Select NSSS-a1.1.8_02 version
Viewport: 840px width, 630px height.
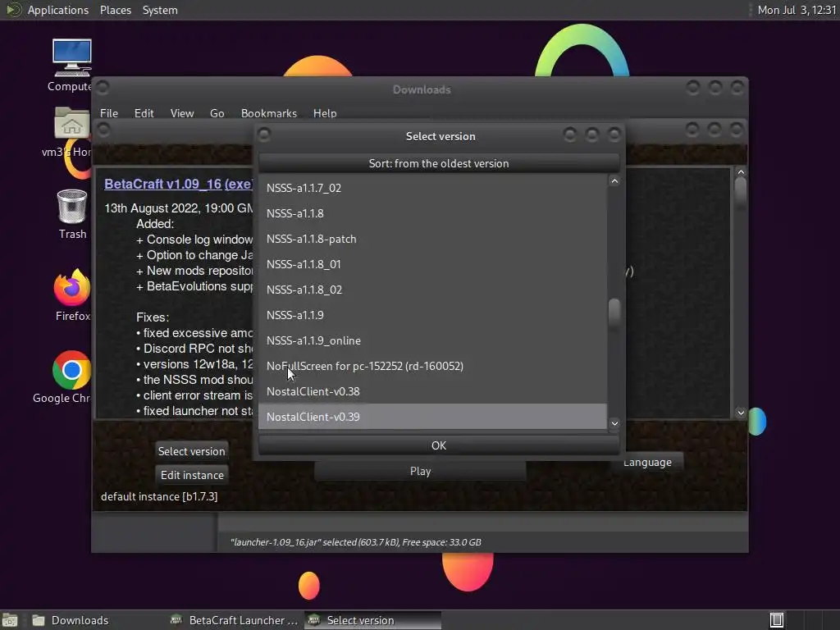tap(432, 290)
